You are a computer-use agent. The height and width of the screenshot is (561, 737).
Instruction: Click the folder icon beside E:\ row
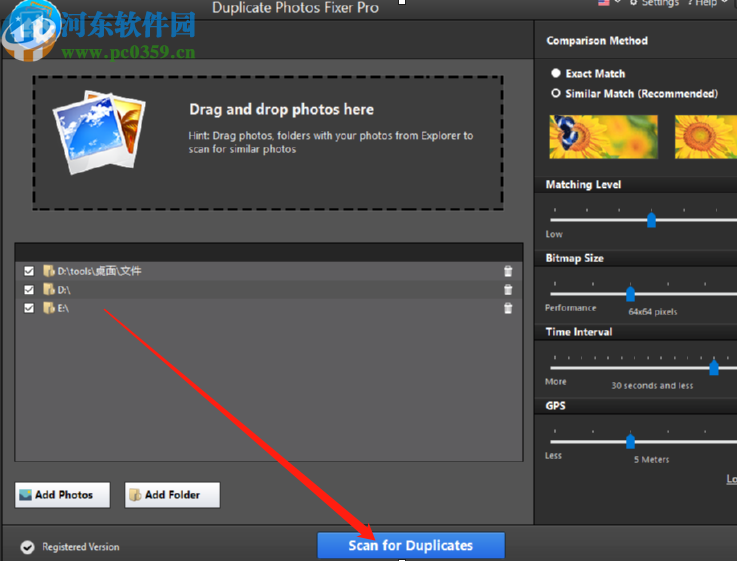pyautogui.click(x=48, y=308)
